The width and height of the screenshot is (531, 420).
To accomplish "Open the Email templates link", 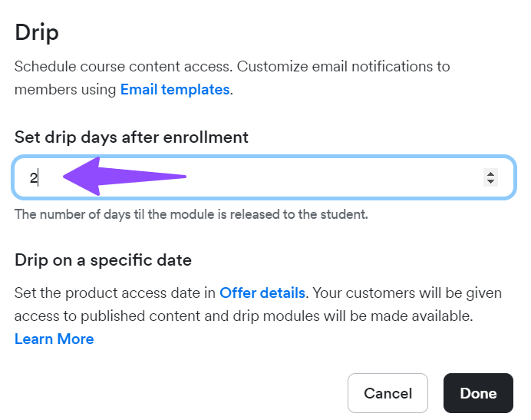I will [175, 90].
